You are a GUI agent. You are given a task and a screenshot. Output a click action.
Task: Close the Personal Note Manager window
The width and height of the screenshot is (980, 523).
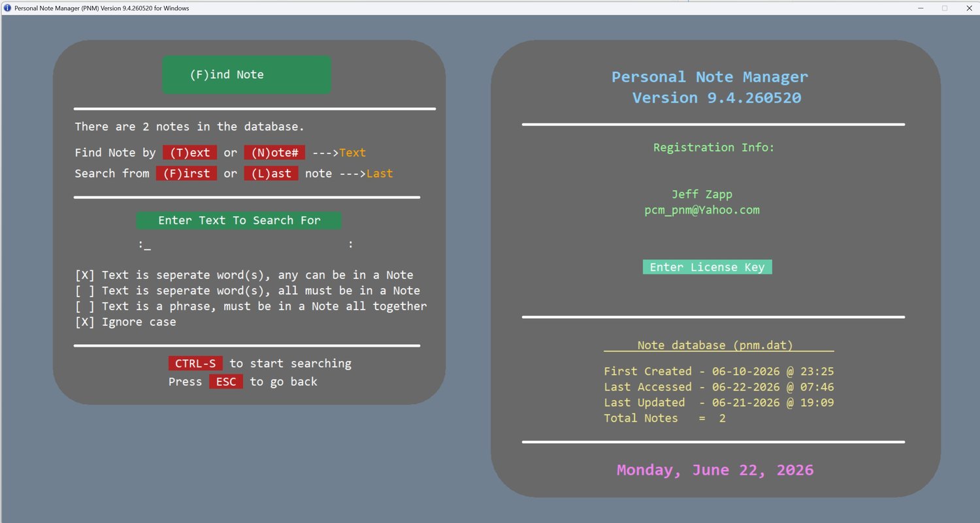click(x=969, y=8)
